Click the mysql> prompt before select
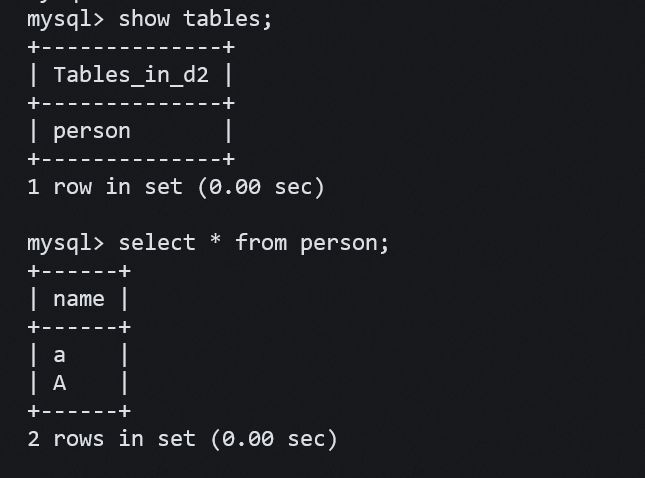Image resolution: width=645 pixels, height=478 pixels. tap(66, 243)
